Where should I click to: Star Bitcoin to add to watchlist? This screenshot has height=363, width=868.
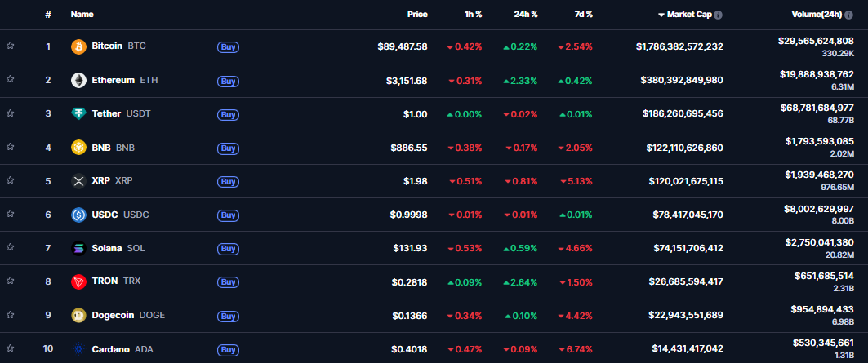pos(10,46)
